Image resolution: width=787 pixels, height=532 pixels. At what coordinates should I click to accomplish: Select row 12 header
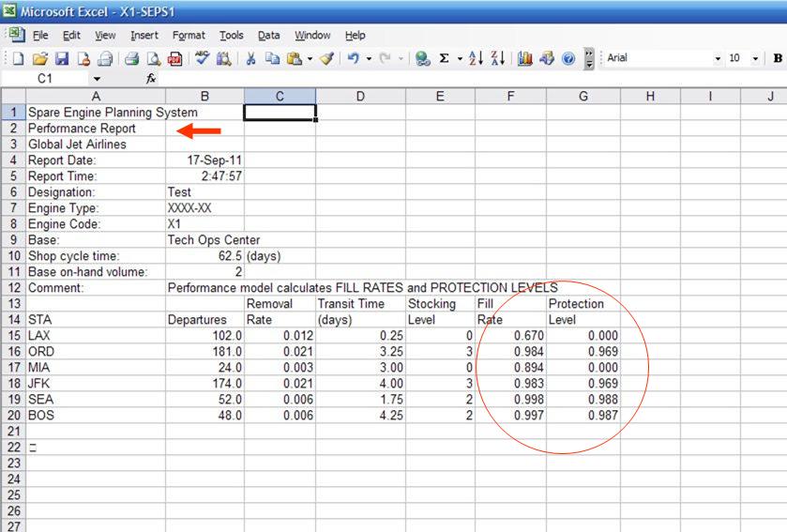pos(13,288)
